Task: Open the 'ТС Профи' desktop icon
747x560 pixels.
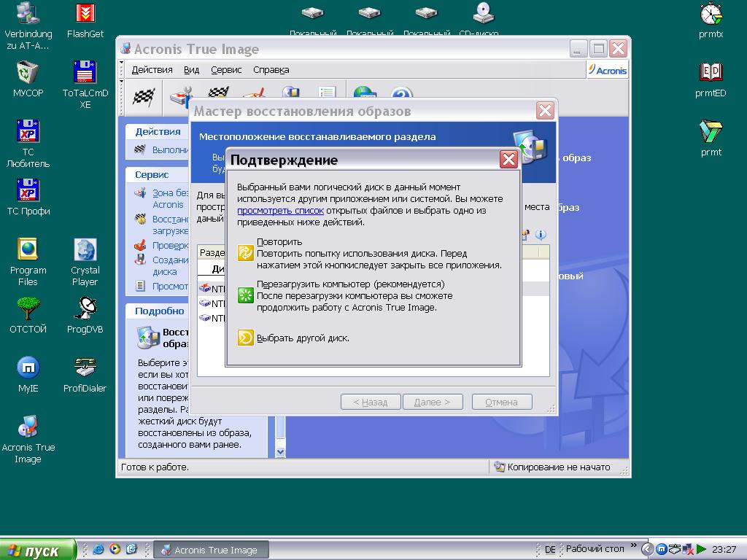Action: pyautogui.click(x=28, y=197)
